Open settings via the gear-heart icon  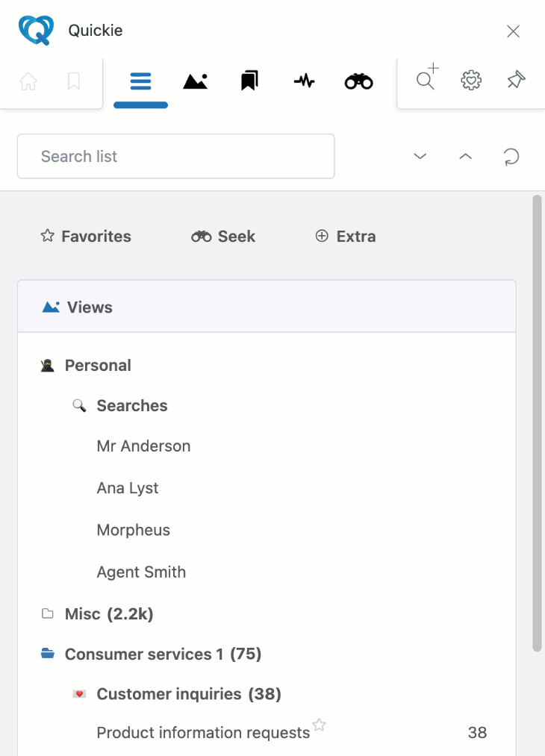point(471,80)
